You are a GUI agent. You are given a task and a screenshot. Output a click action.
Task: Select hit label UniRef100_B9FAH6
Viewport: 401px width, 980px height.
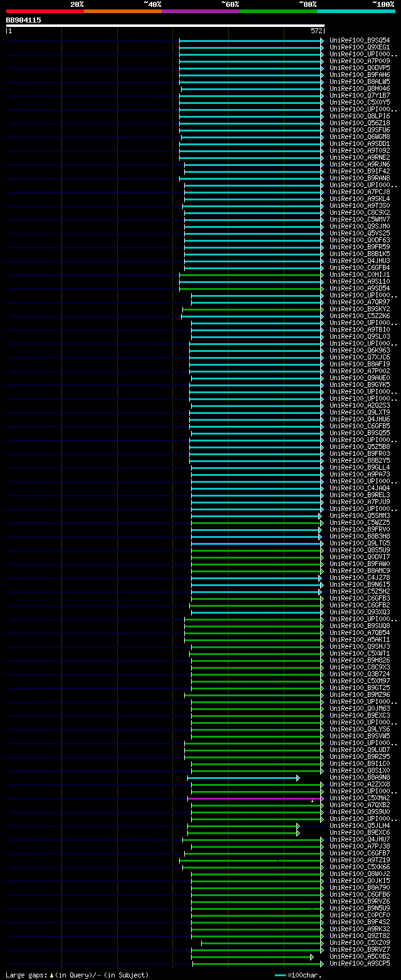360,75
